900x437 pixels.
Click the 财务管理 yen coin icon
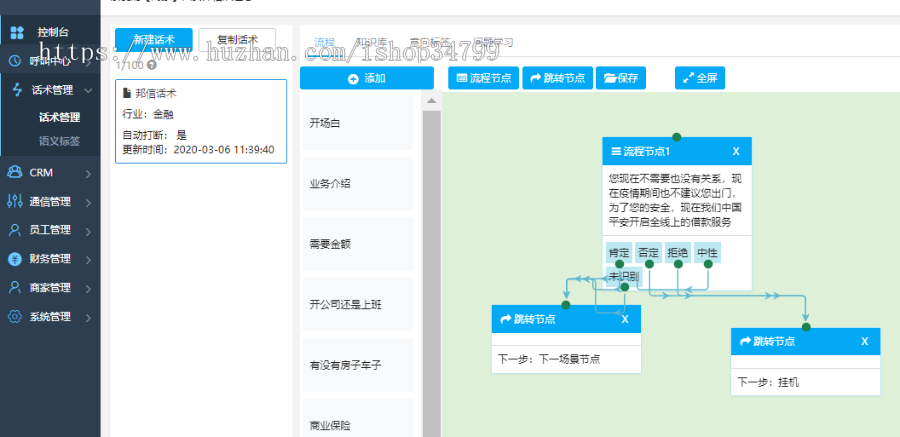click(15, 259)
